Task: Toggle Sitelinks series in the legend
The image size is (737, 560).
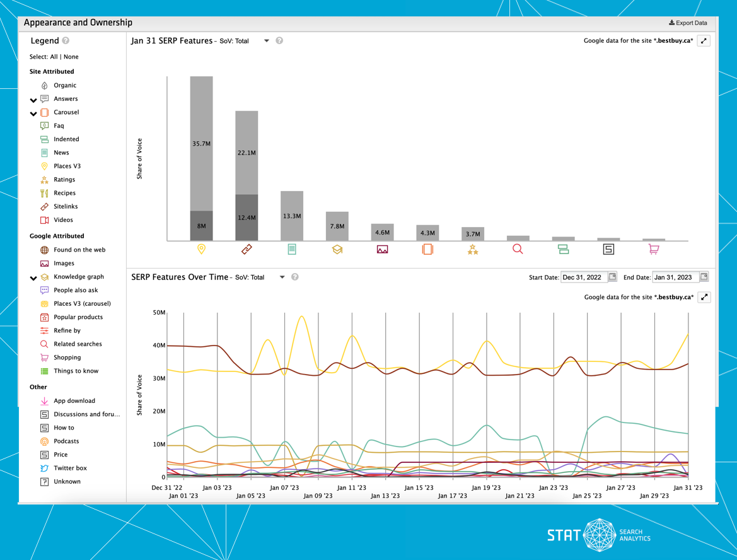Action: (x=66, y=206)
